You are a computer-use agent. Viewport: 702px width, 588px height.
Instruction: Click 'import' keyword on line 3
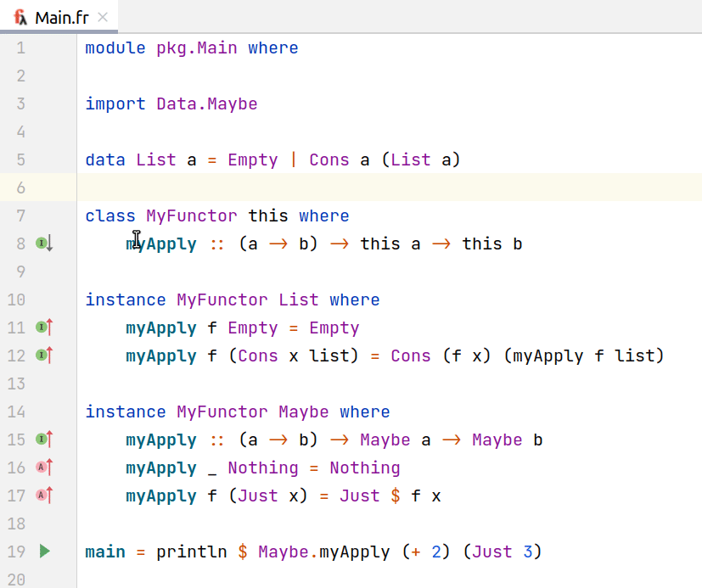115,104
